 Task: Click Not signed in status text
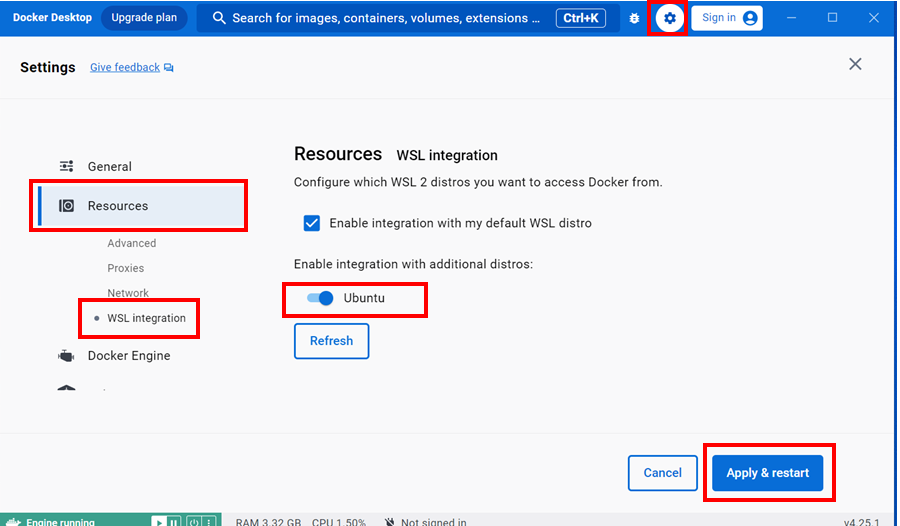(433, 522)
